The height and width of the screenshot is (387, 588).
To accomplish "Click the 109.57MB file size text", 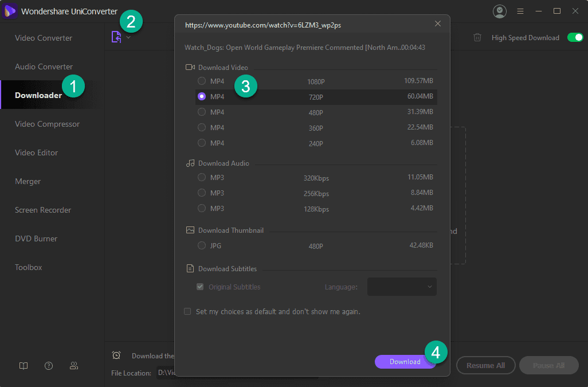I will (x=418, y=81).
